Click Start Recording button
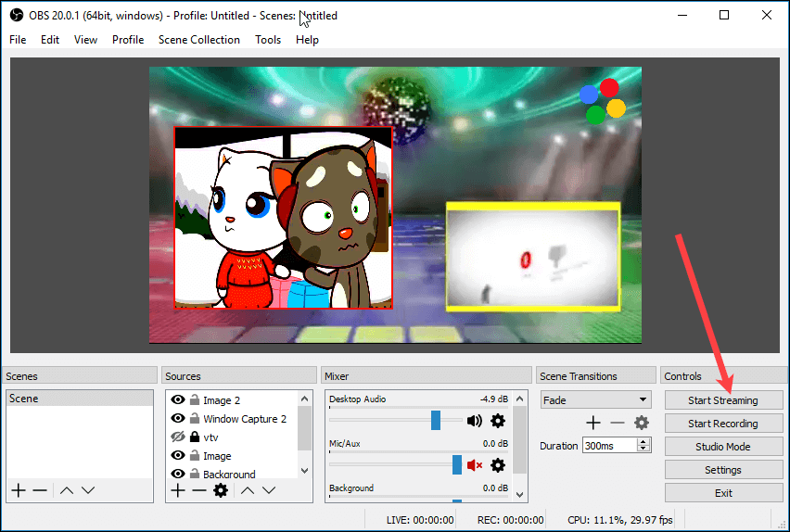Image resolution: width=790 pixels, height=532 pixels. (x=723, y=424)
